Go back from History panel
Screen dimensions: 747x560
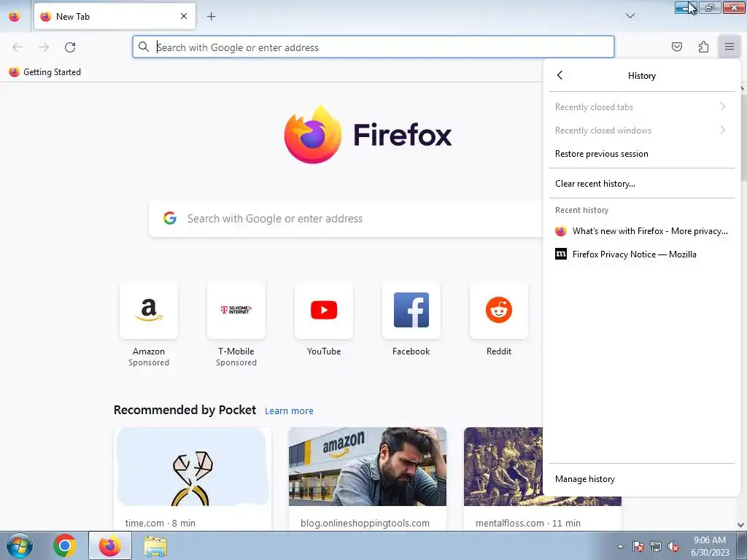[x=560, y=75]
